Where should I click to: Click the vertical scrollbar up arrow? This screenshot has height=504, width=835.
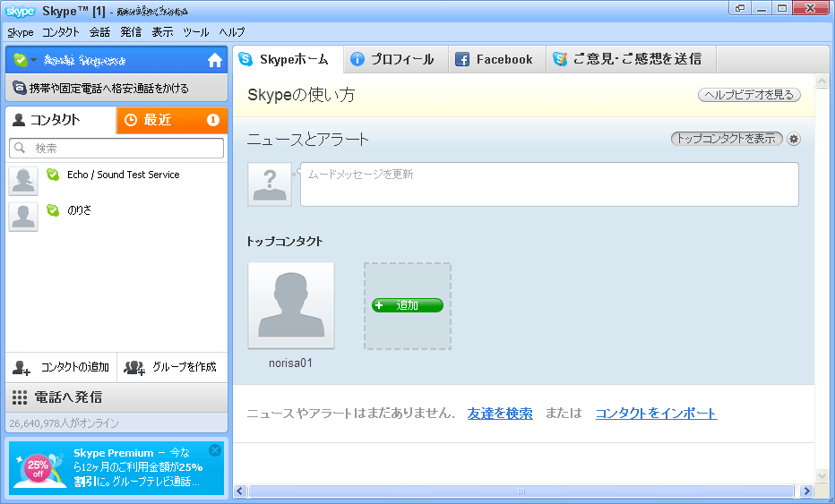click(822, 81)
